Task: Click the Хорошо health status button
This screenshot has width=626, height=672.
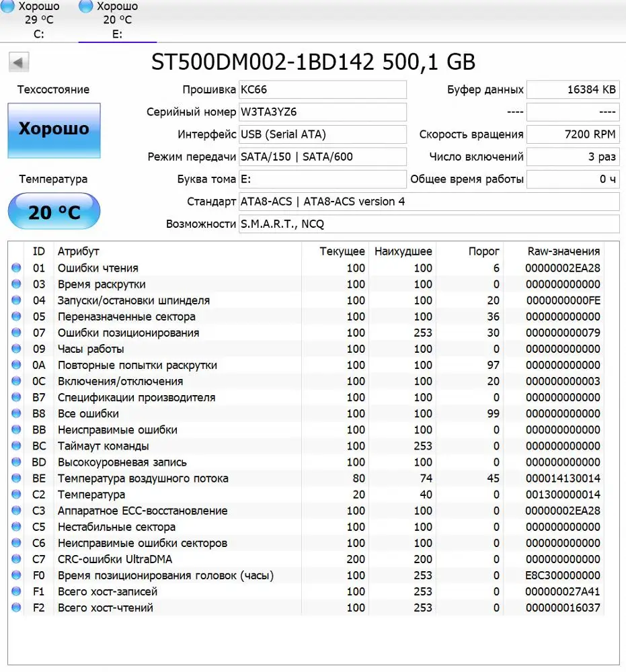Action: tap(54, 131)
